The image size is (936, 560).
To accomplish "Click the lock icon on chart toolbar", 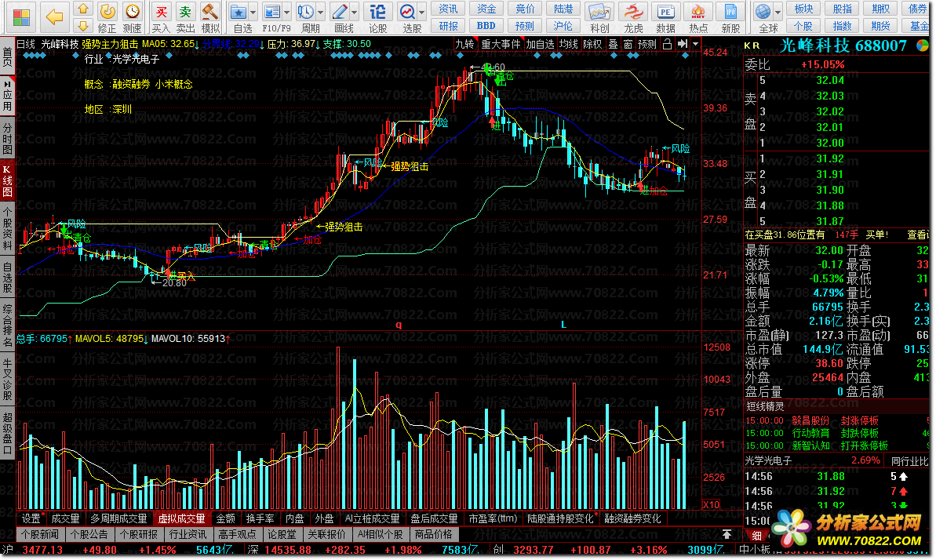I will 668,44.
